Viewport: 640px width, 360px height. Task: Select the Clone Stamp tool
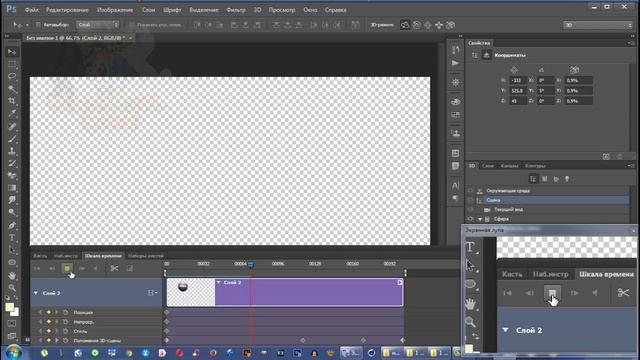pos(12,151)
